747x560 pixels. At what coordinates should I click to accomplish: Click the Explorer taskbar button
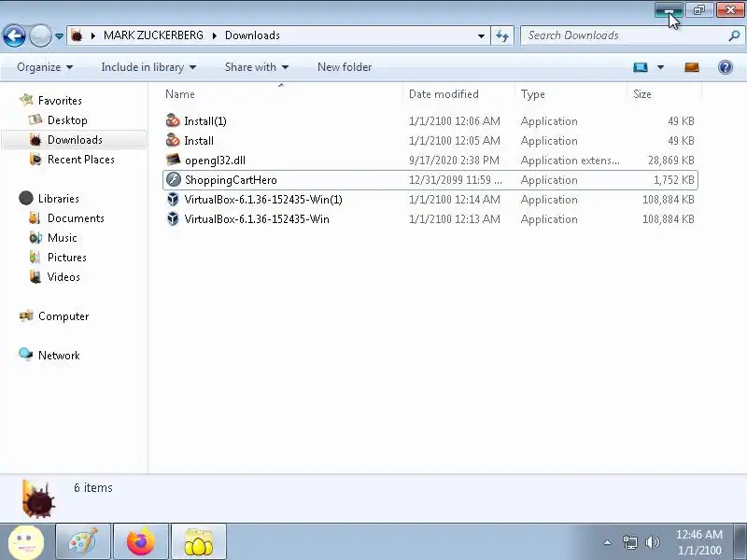198,542
